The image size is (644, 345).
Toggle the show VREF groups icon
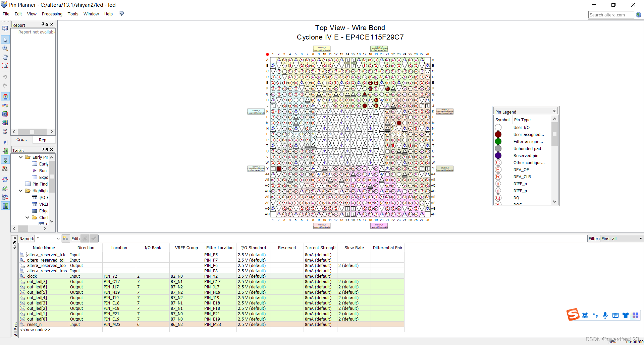5,106
